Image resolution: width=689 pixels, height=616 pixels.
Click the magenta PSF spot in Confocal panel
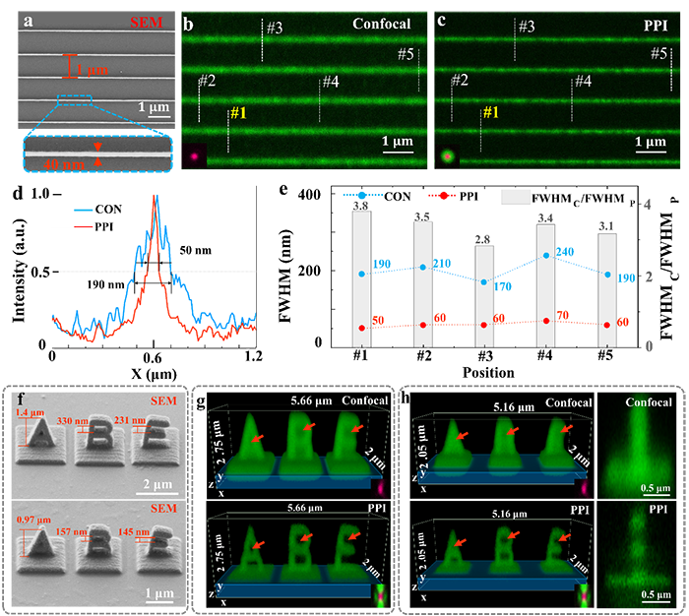tap(194, 154)
